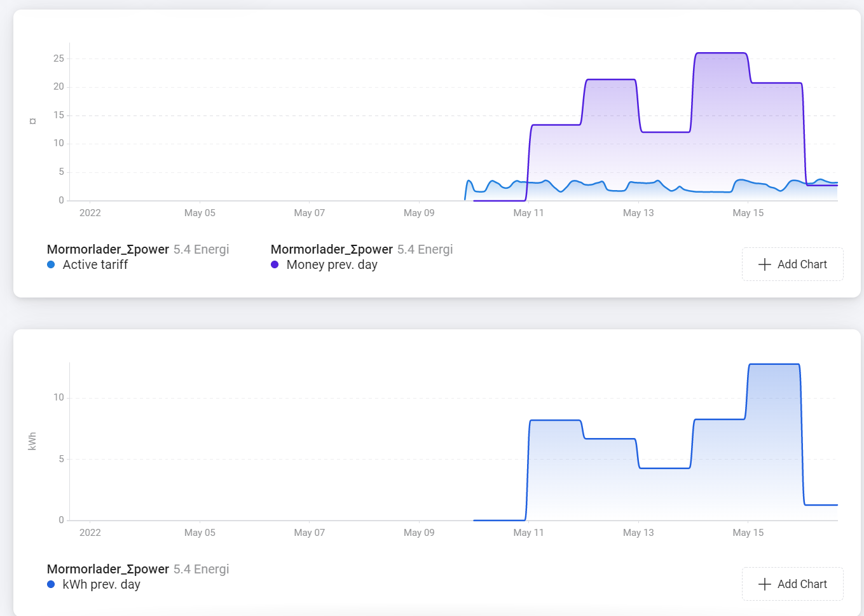Toggle the kWh prev. day legend label
The image size is (864, 616).
(x=102, y=585)
